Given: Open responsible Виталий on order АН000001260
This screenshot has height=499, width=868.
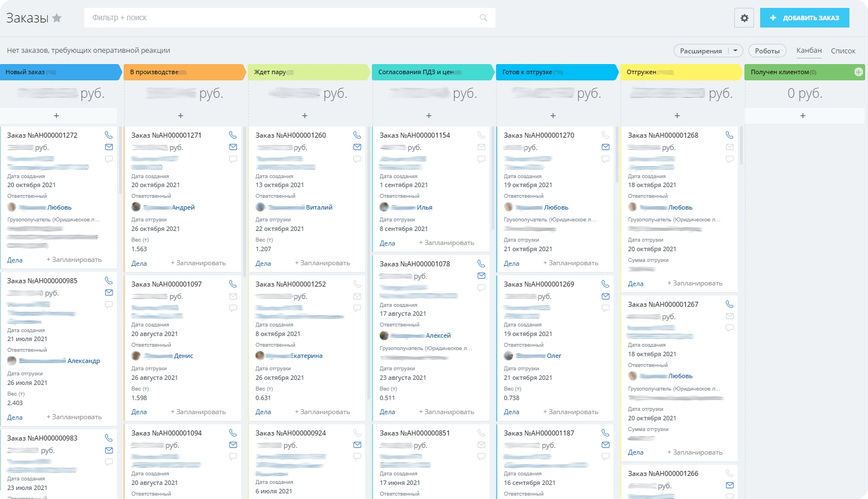Looking at the screenshot, I should coord(319,207).
